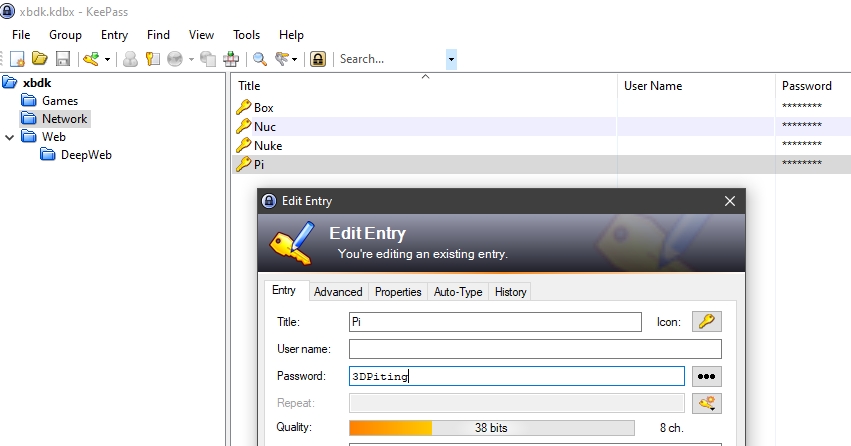Switch to the Advanced tab

pos(338,292)
